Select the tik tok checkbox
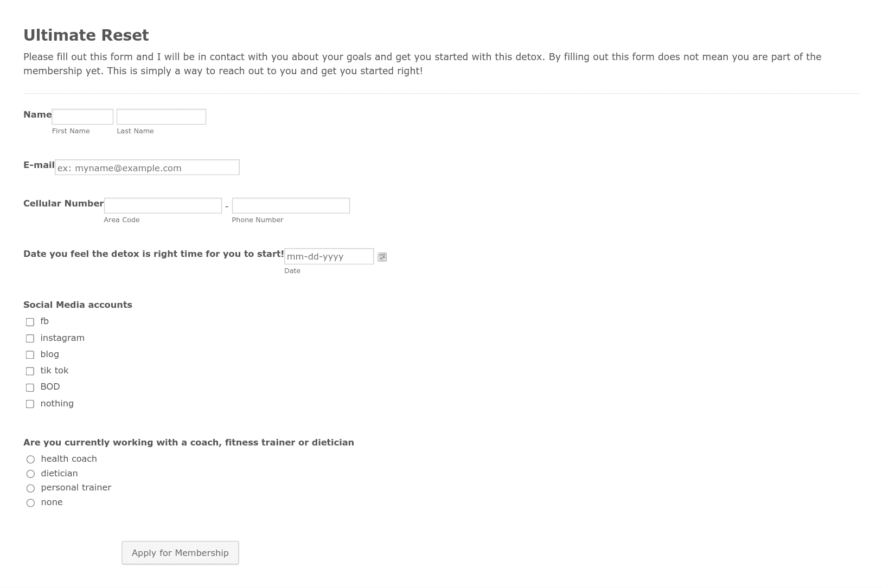This screenshot has height=588, width=883. (x=30, y=371)
